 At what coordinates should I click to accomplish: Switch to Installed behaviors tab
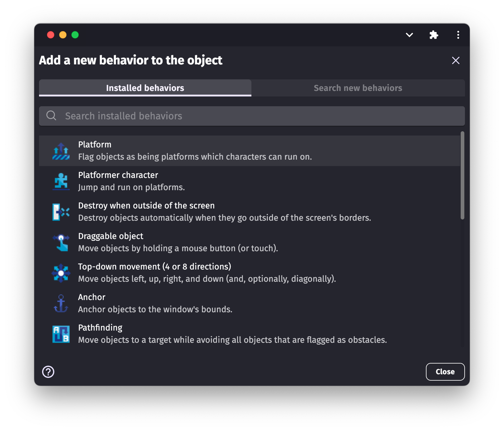point(145,88)
